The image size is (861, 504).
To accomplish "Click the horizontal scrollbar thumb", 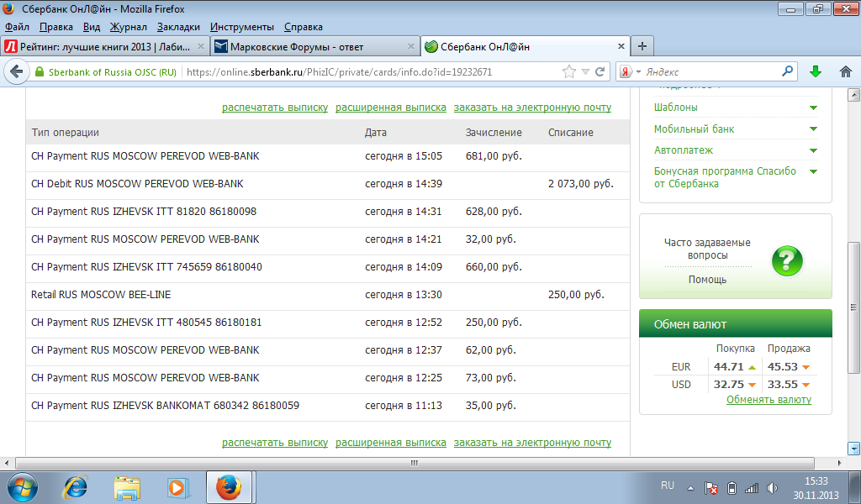I will [x=414, y=463].
